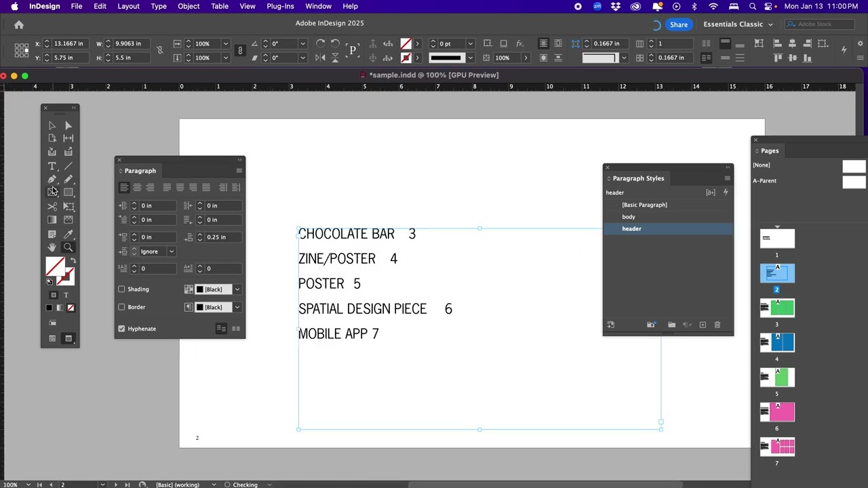Select the Rectangle tool
The width and height of the screenshot is (868, 488).
click(68, 192)
